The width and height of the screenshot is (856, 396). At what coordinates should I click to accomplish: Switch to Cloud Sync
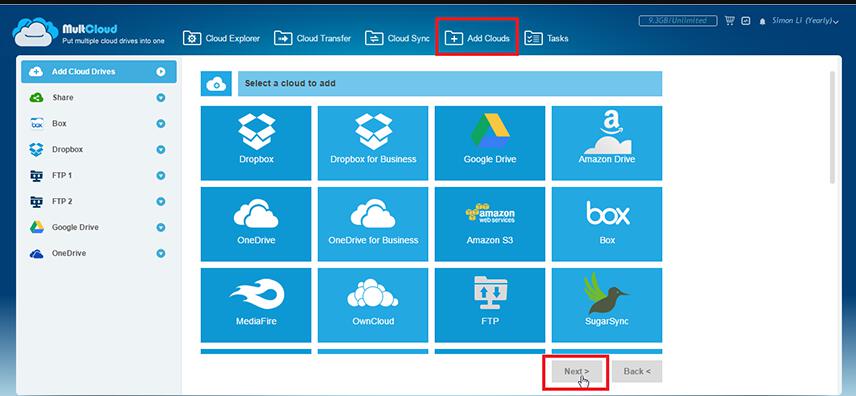pyautogui.click(x=397, y=38)
